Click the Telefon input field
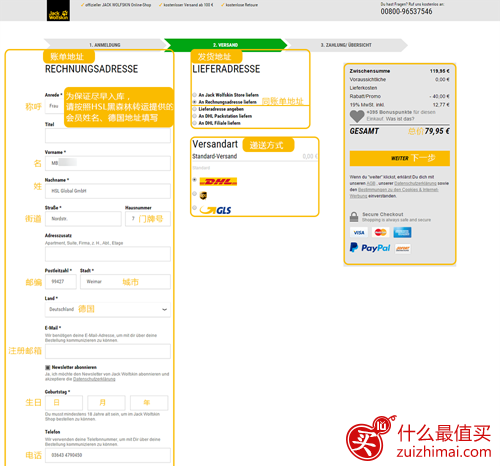This screenshot has height=466, width=500. tap(108, 455)
